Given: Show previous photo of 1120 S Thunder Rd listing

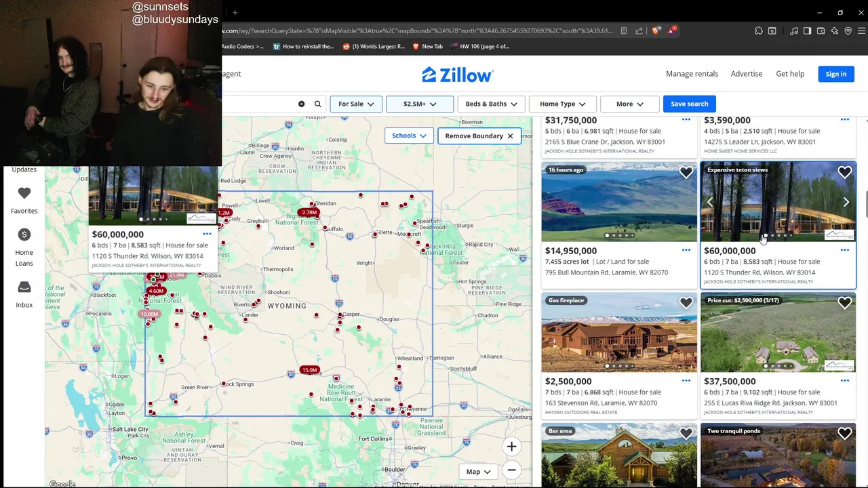Looking at the screenshot, I should click(710, 202).
